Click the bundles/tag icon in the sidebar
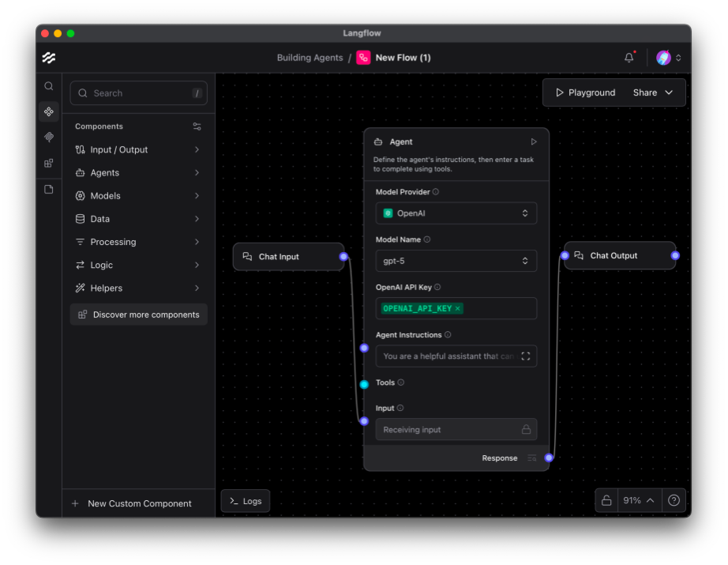The width and height of the screenshot is (728, 565). click(48, 137)
